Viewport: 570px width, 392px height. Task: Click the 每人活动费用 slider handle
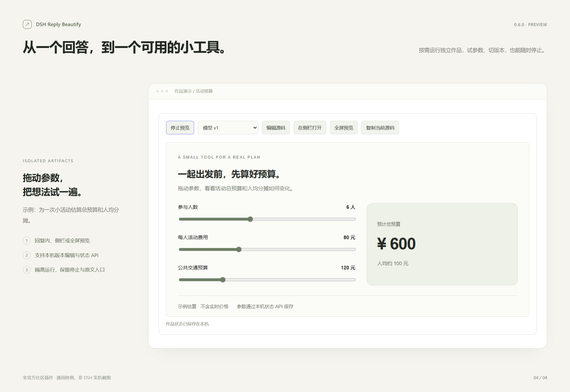(239, 249)
